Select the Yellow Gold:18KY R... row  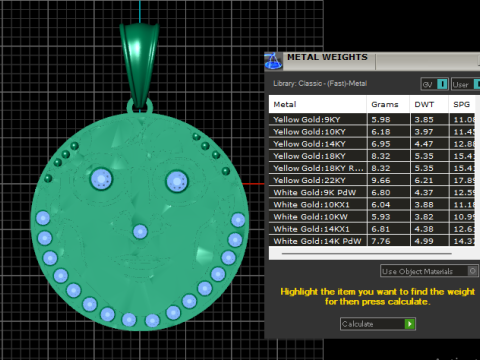coord(372,168)
